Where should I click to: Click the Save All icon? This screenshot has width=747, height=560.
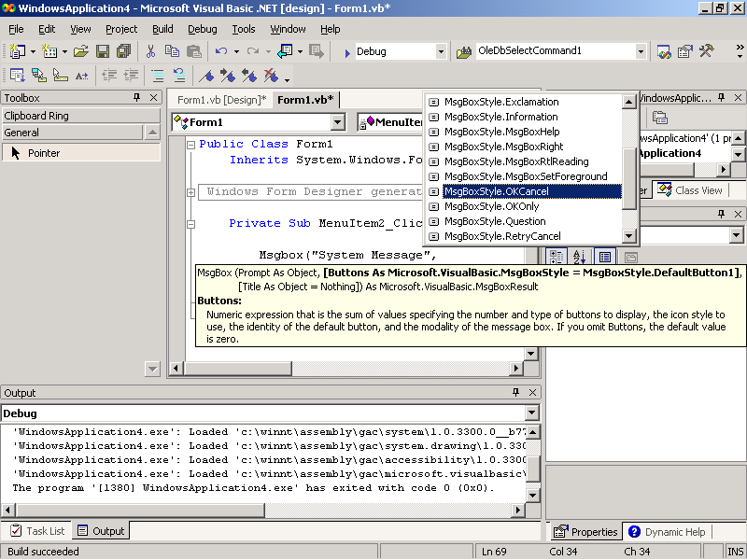[x=124, y=51]
